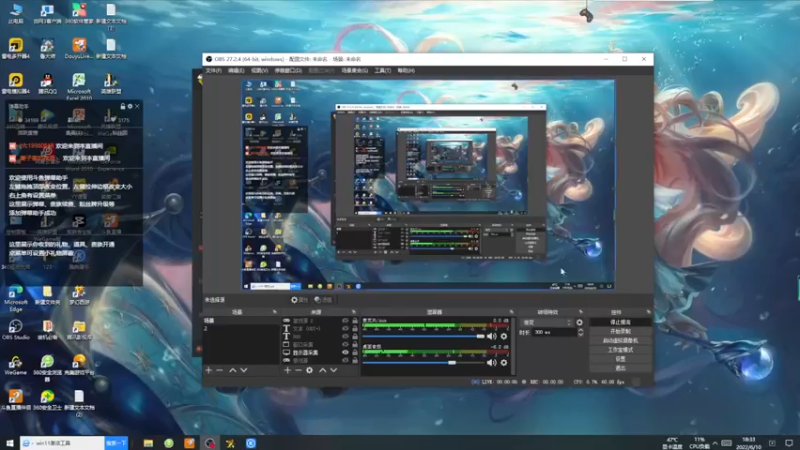The height and width of the screenshot is (450, 800).
Task: Toggle lock on 文本 (GDI+) source
Action: 355,329
